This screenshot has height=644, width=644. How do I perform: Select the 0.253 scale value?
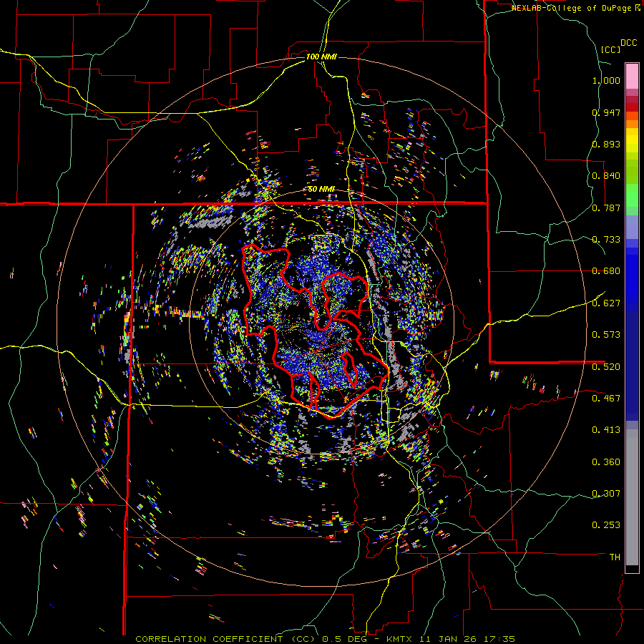[x=606, y=525]
